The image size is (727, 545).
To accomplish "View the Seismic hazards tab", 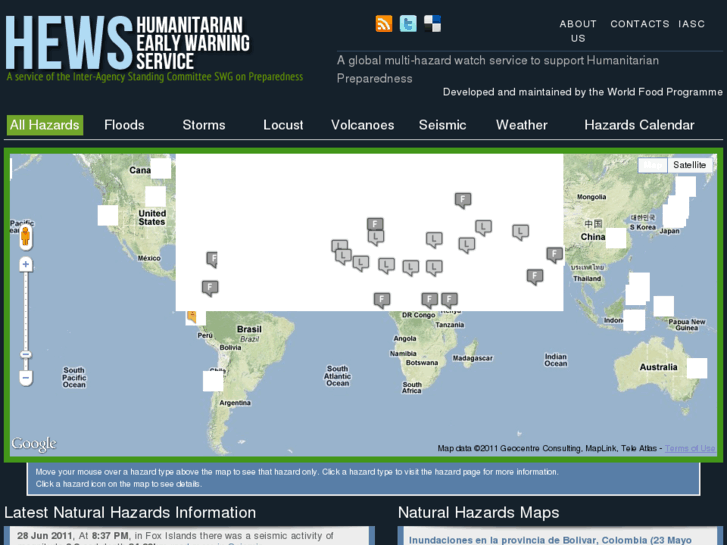I will coord(442,125).
